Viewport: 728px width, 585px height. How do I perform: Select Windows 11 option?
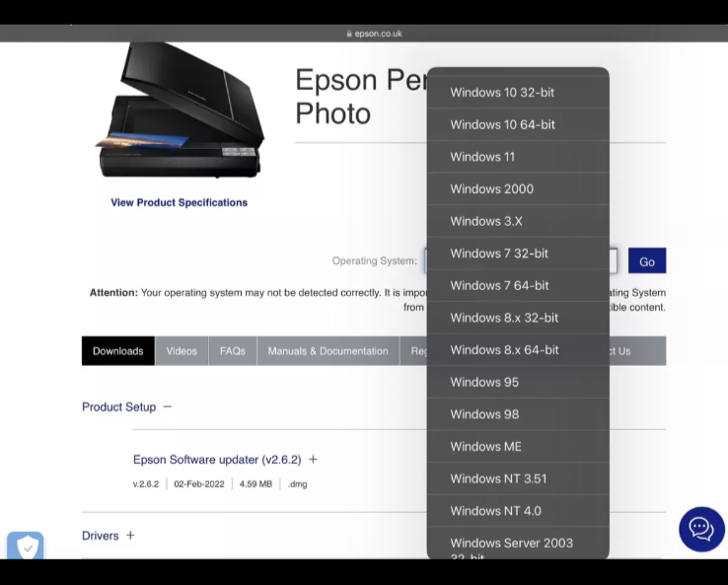click(x=518, y=157)
